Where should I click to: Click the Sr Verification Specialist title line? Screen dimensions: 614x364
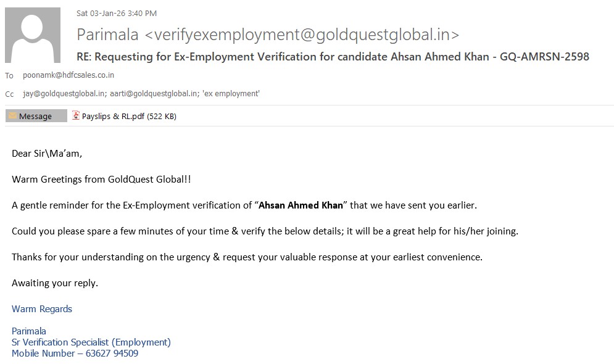[91, 342]
